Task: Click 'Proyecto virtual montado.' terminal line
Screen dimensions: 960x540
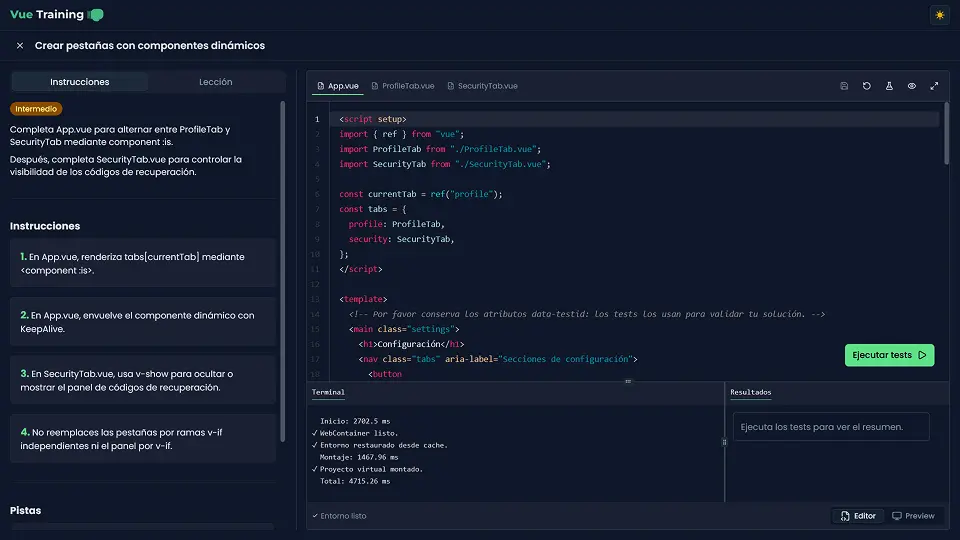Action: [x=367, y=470]
